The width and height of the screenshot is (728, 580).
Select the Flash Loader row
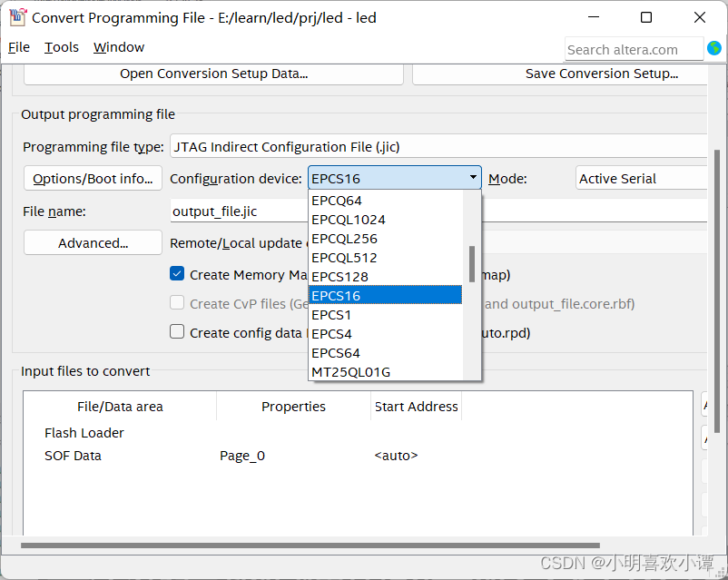tap(84, 433)
